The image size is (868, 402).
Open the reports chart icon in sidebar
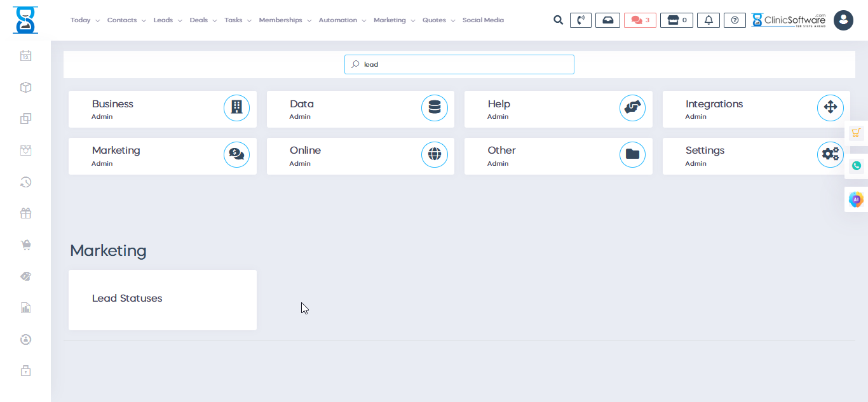click(25, 308)
